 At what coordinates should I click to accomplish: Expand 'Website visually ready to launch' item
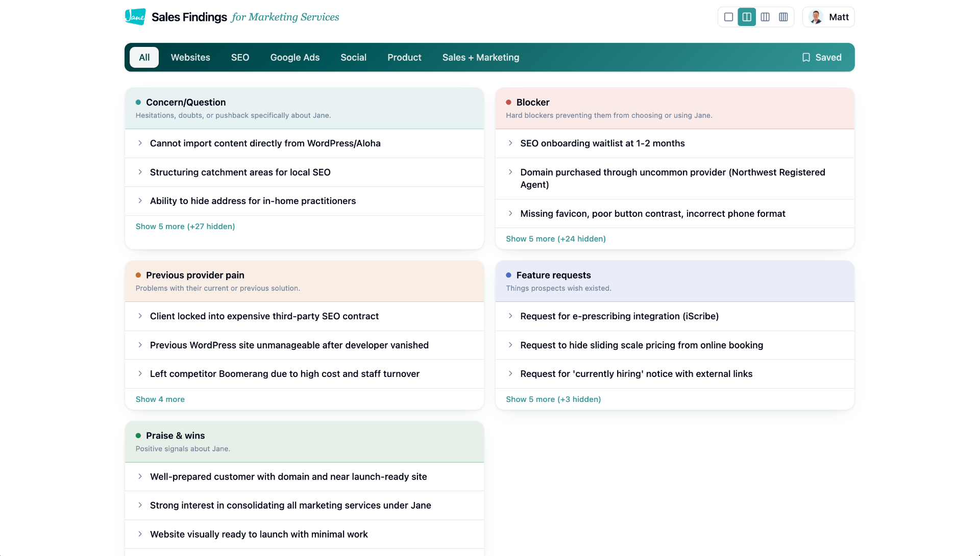point(304,535)
